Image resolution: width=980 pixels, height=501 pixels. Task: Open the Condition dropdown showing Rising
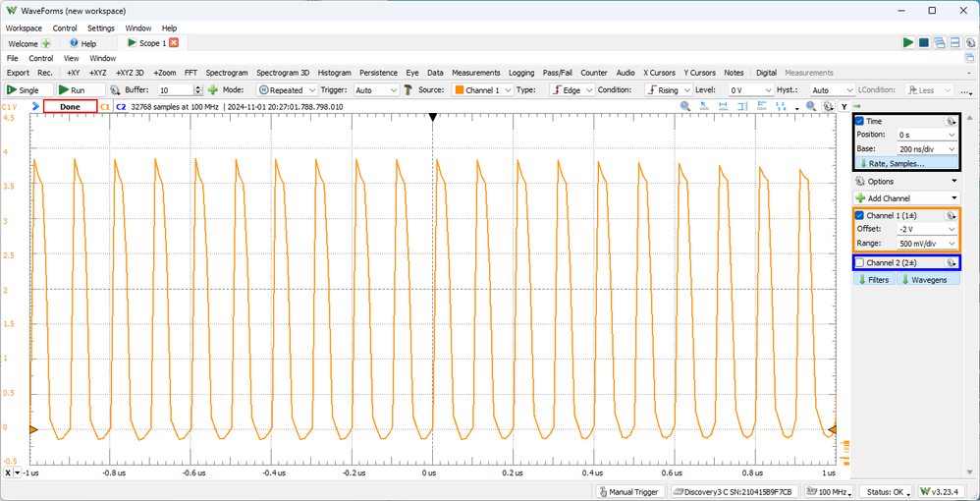(x=668, y=90)
